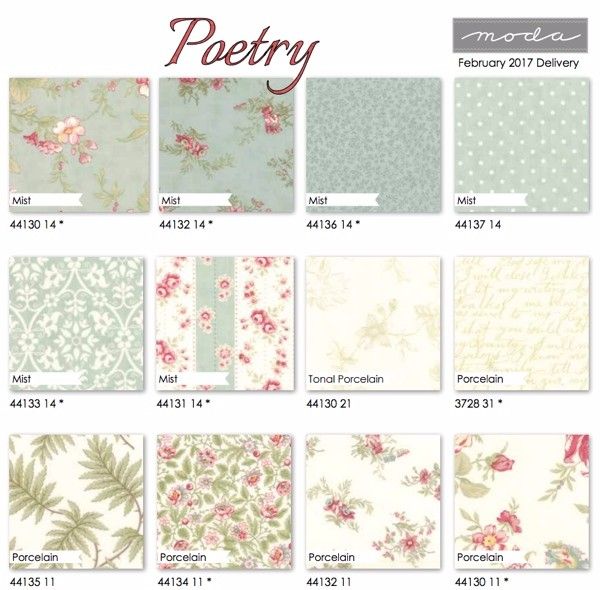Open the Porcelain 44134 11 dense floral swatch
Viewport: 600px width, 590px height.
(x=225, y=501)
